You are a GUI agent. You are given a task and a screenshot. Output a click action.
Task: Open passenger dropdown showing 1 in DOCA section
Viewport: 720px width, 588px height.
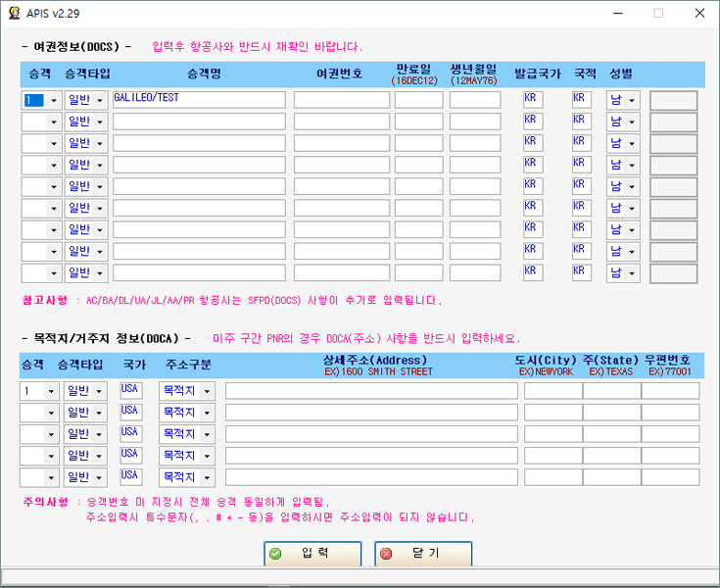[51, 391]
